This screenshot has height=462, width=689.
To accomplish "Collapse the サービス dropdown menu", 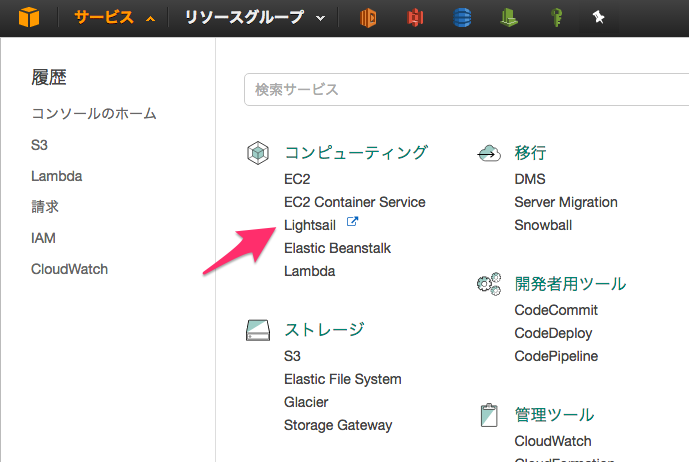I will click(x=115, y=18).
